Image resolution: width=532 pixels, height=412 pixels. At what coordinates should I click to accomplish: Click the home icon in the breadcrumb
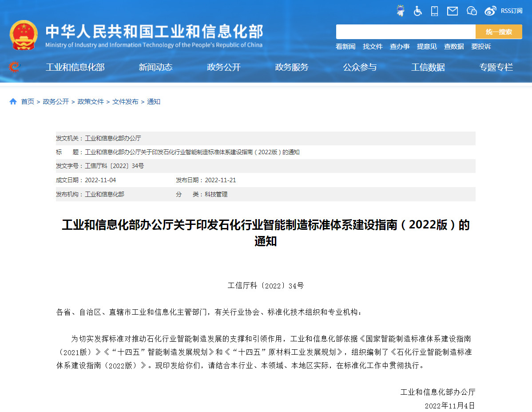[x=13, y=101]
